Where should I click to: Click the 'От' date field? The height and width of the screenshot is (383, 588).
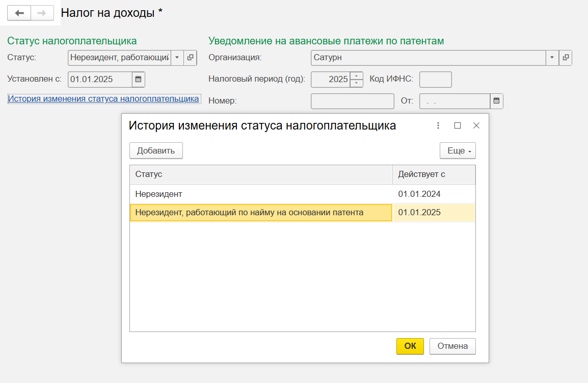click(x=455, y=101)
